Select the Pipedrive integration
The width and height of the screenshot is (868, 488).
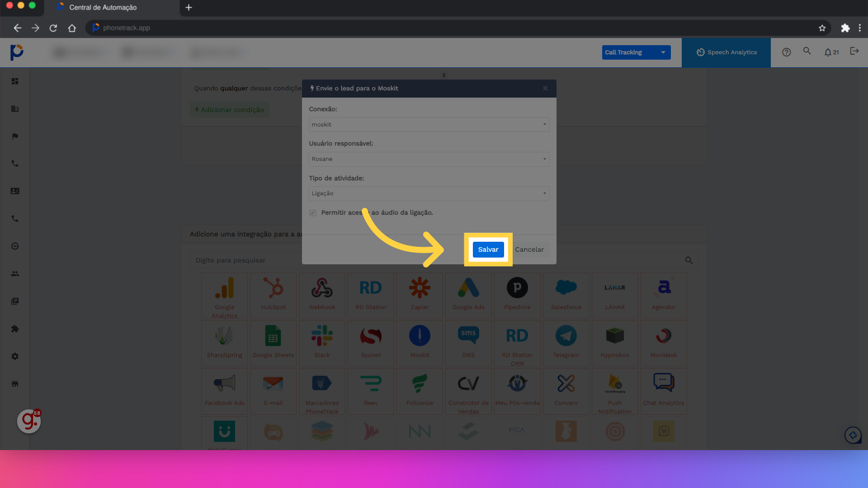(518, 296)
